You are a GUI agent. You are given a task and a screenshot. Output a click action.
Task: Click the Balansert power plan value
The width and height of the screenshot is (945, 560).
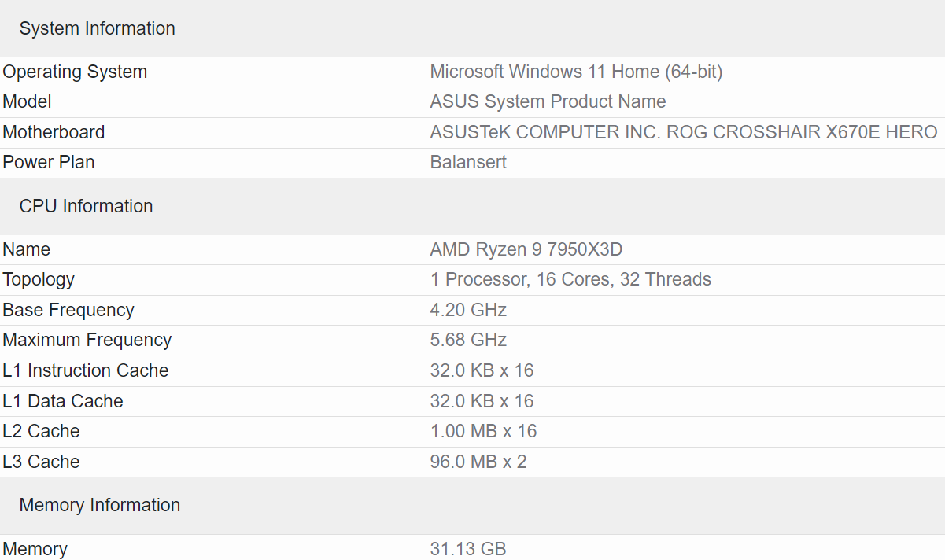468,162
